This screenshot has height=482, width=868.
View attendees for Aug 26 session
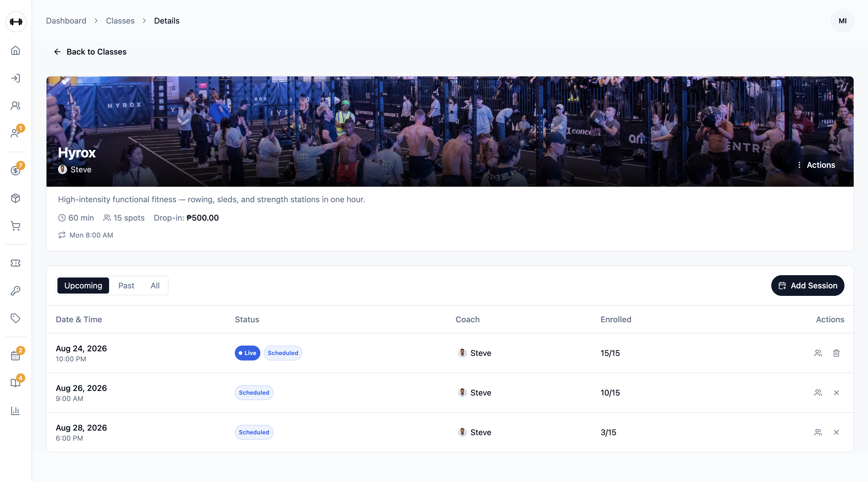tap(818, 393)
